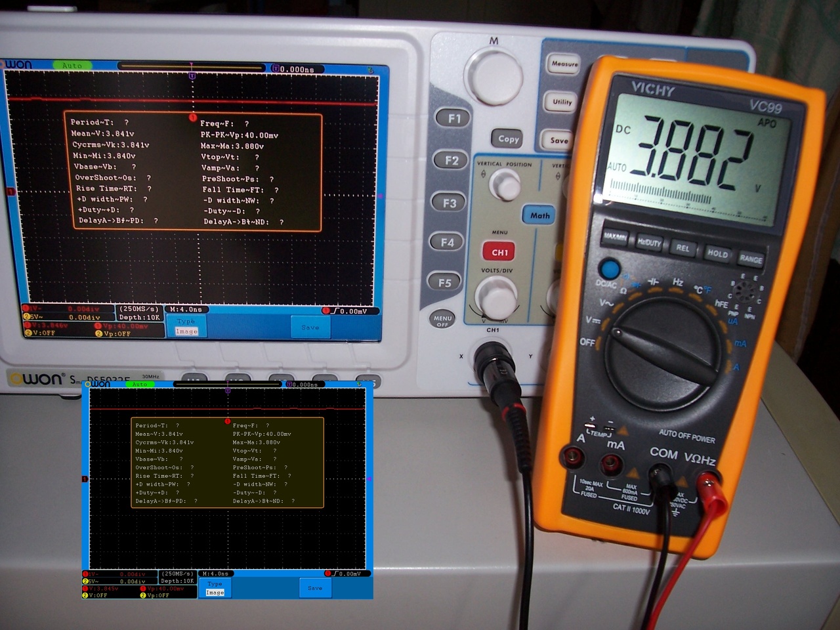Click Mean~V:3.841v in the inset screenshot
The height and width of the screenshot is (630, 840).
[159, 434]
